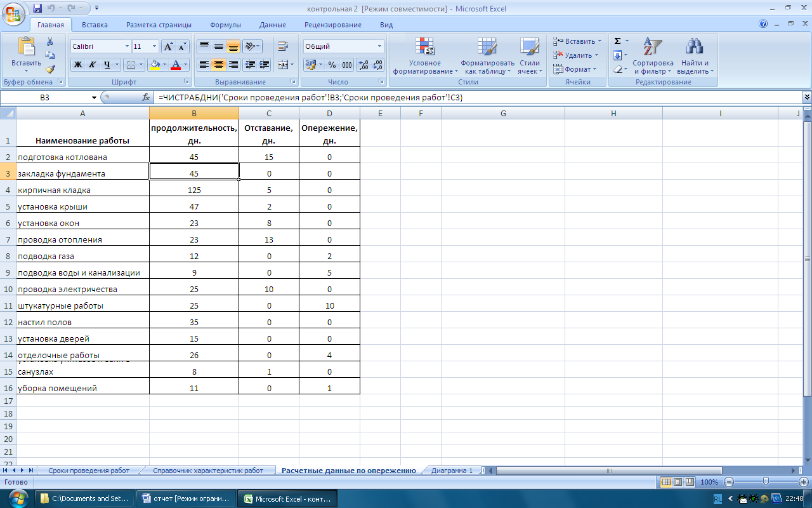Click the Cut scissors icon
This screenshot has height=508, width=812.
pyautogui.click(x=50, y=41)
